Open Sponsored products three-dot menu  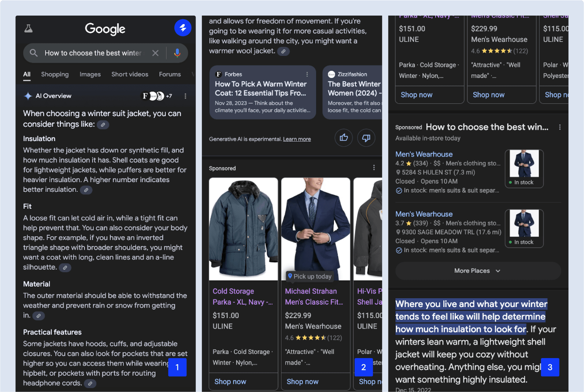tap(374, 168)
